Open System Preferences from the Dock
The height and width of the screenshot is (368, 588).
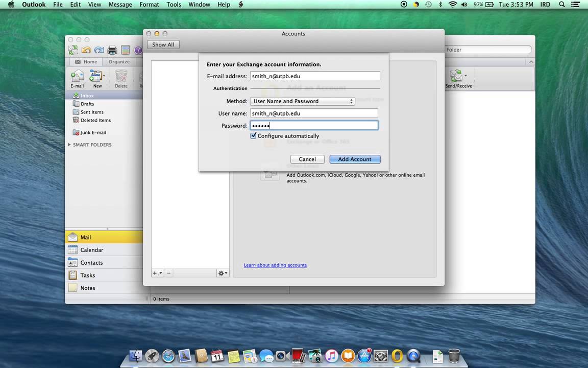(x=381, y=356)
